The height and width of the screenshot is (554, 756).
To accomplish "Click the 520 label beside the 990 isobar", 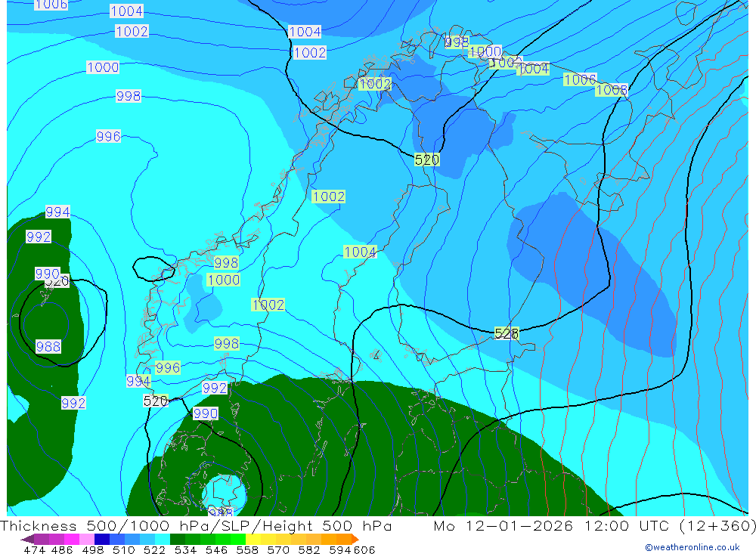I will [x=58, y=282].
